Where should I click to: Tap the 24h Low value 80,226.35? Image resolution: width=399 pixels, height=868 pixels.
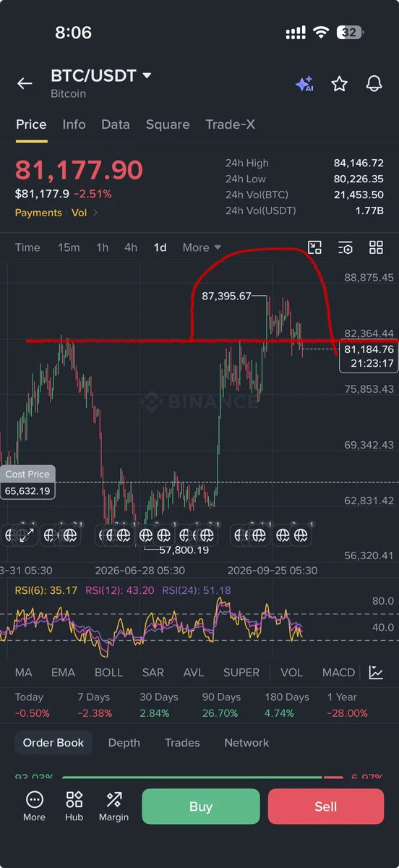coord(359,179)
